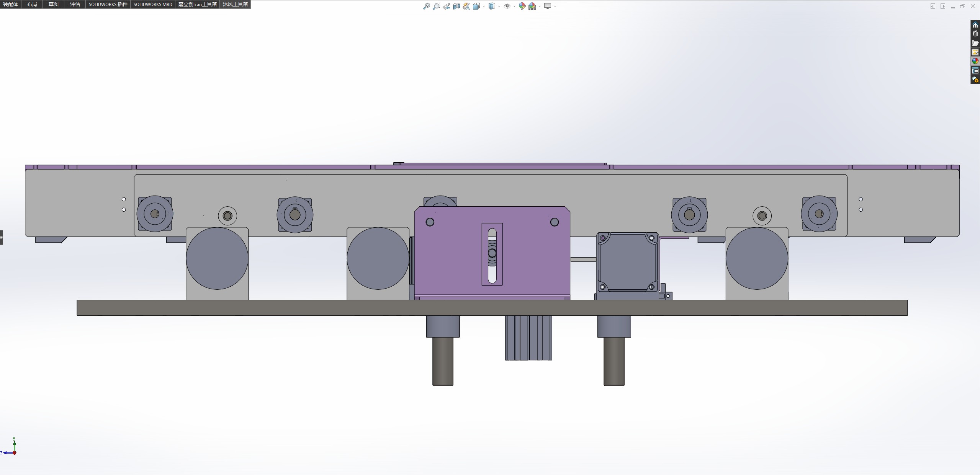Click the Zoom to Fit icon
Image resolution: width=980 pixels, height=475 pixels.
pyautogui.click(x=426, y=6)
